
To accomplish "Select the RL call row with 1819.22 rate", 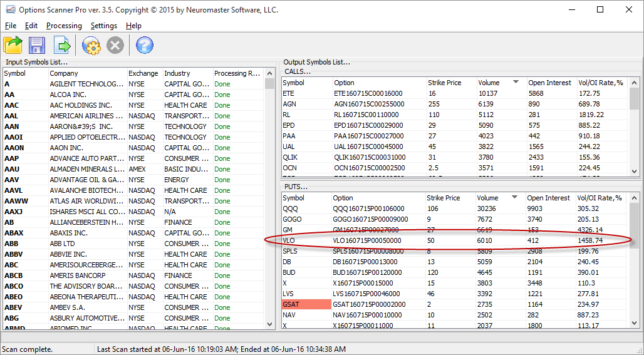I will click(x=455, y=115).
